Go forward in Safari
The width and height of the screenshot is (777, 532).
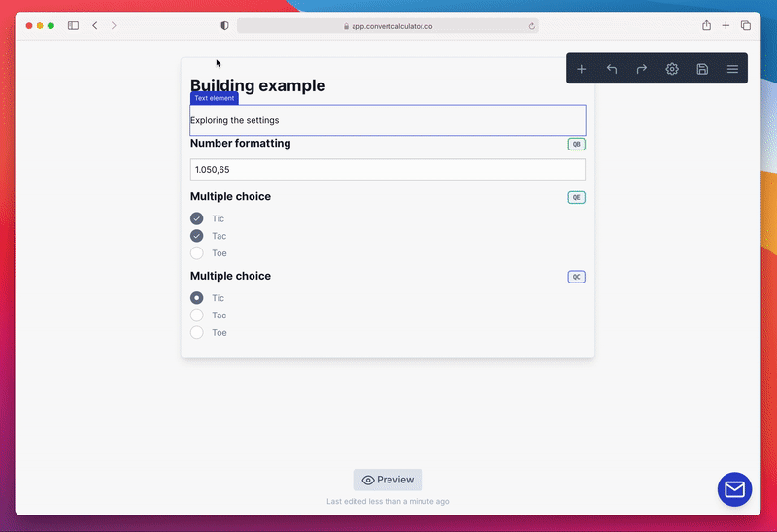point(114,26)
